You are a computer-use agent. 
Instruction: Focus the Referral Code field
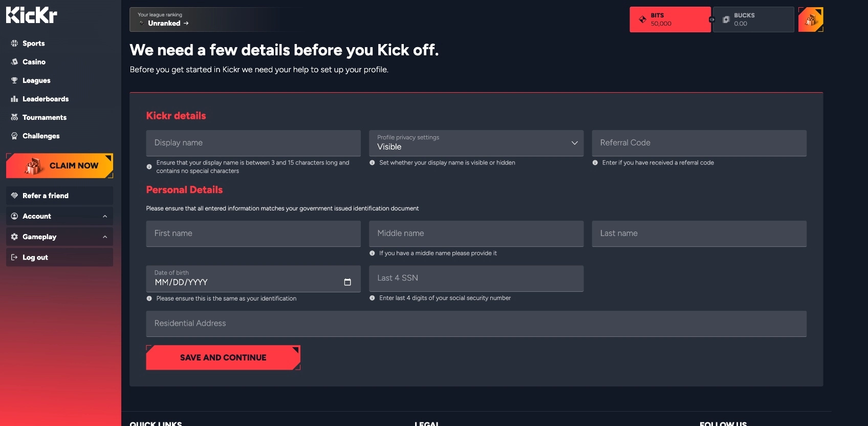point(699,143)
